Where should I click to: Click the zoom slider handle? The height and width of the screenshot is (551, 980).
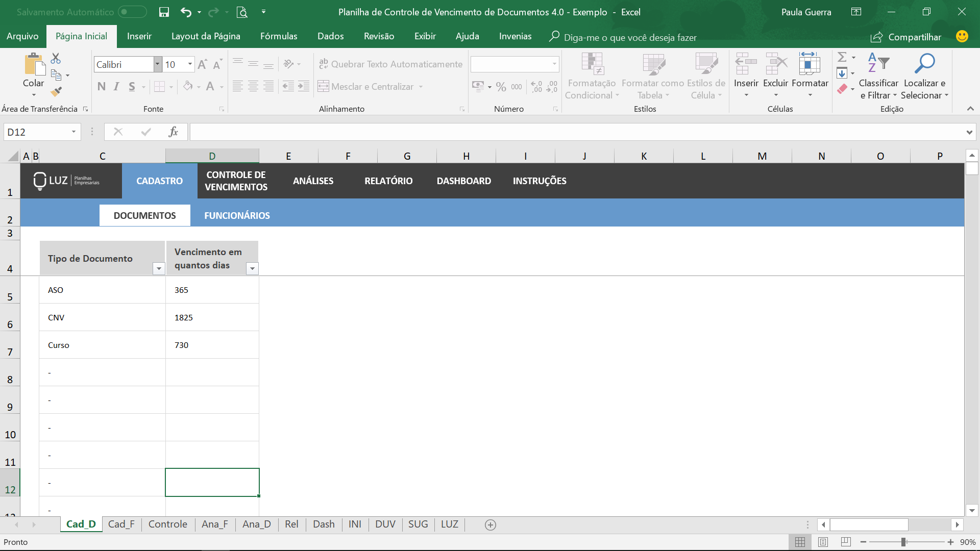pyautogui.click(x=903, y=542)
